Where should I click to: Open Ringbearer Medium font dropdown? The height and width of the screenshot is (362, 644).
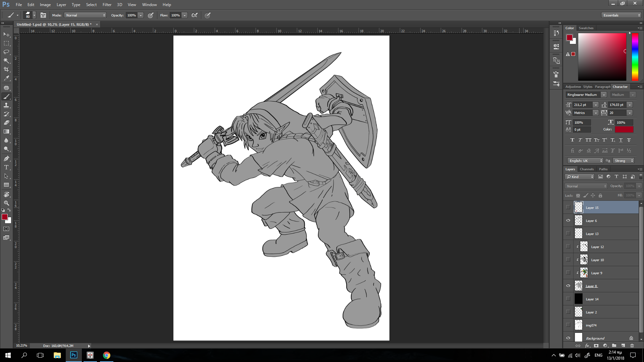(x=604, y=95)
